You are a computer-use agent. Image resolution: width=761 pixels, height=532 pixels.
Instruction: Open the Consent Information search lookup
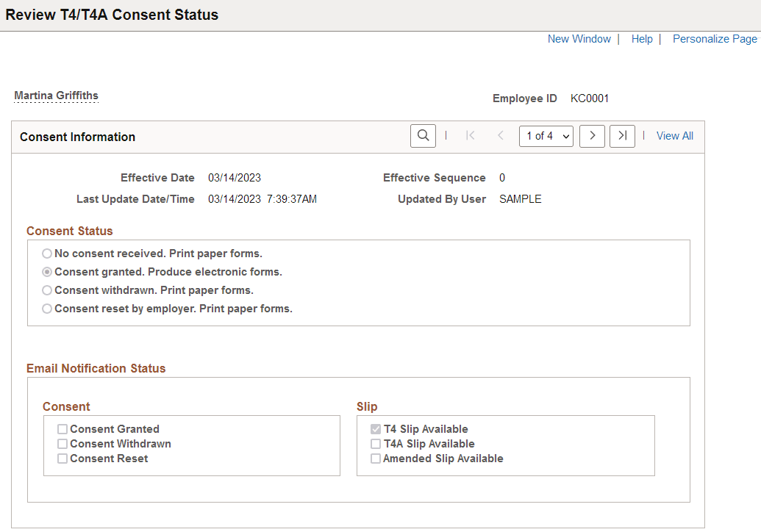tap(422, 136)
